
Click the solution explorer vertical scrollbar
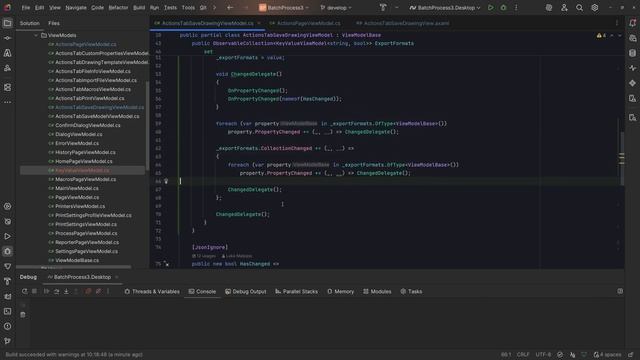pos(147,127)
